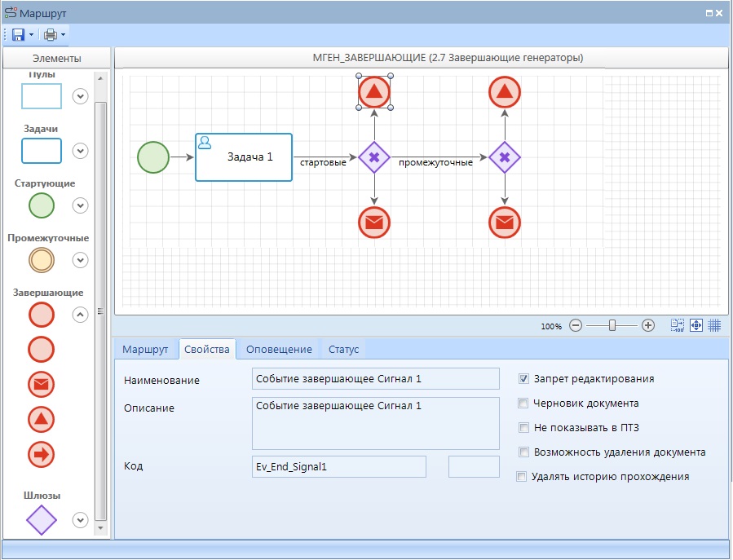Collapse the 'Завершающие' element group
Viewport: 733px width, 560px height.
80,313
